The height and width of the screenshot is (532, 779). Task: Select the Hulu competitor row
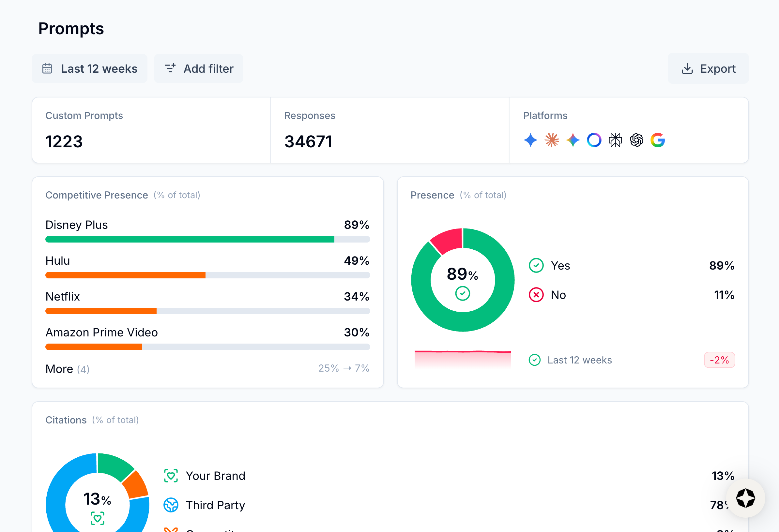(x=58, y=261)
